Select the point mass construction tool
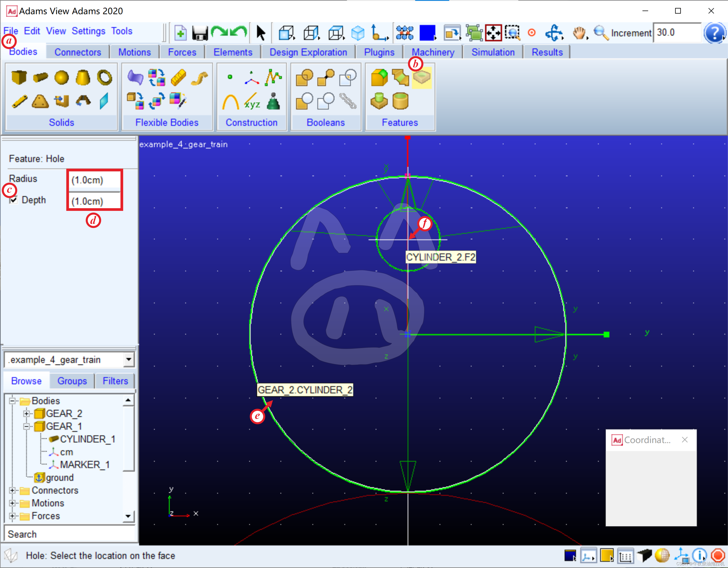This screenshot has height=568, width=728. (273, 101)
